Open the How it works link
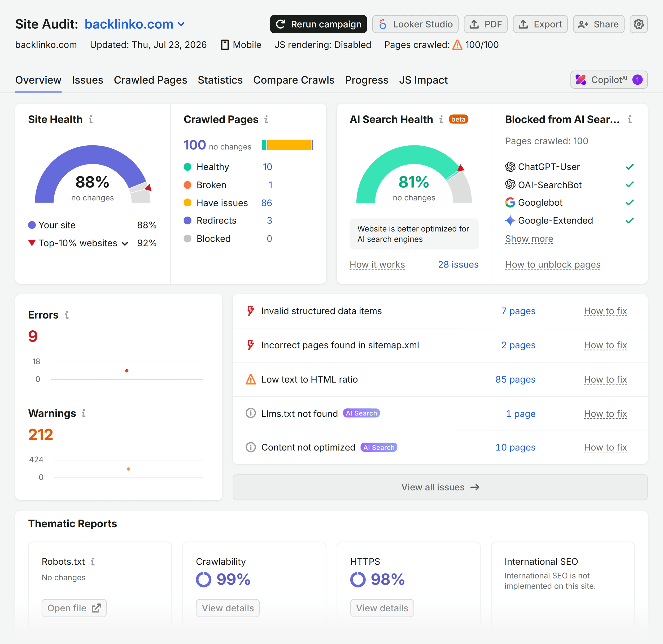The width and height of the screenshot is (663, 644). [x=377, y=264]
